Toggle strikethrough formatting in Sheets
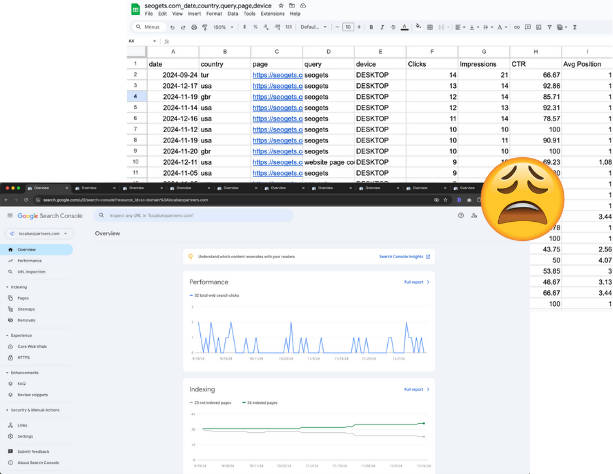This screenshot has height=474, width=613. [x=393, y=27]
